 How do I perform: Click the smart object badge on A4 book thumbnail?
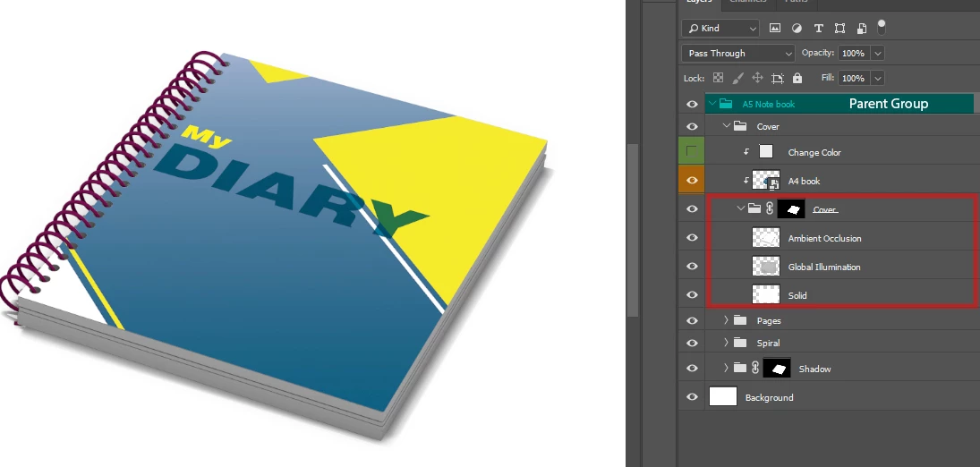(x=774, y=183)
